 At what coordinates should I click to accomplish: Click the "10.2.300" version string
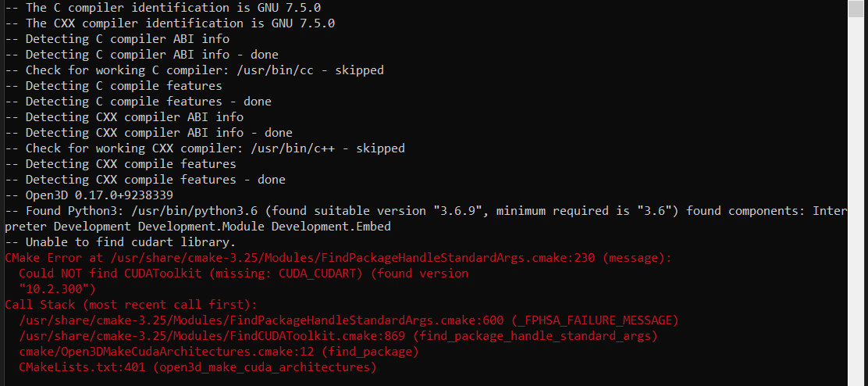point(57,289)
